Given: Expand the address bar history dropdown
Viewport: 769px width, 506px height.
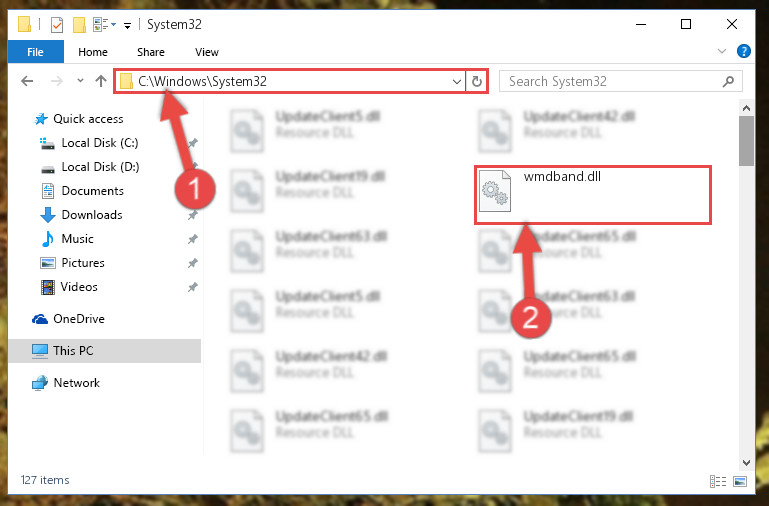Looking at the screenshot, I should click(x=457, y=81).
